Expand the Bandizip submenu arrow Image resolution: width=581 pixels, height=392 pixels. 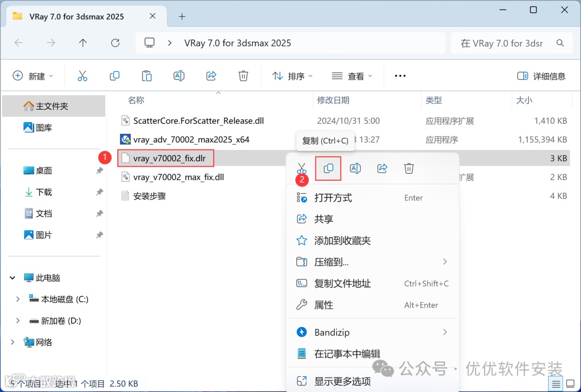point(445,332)
